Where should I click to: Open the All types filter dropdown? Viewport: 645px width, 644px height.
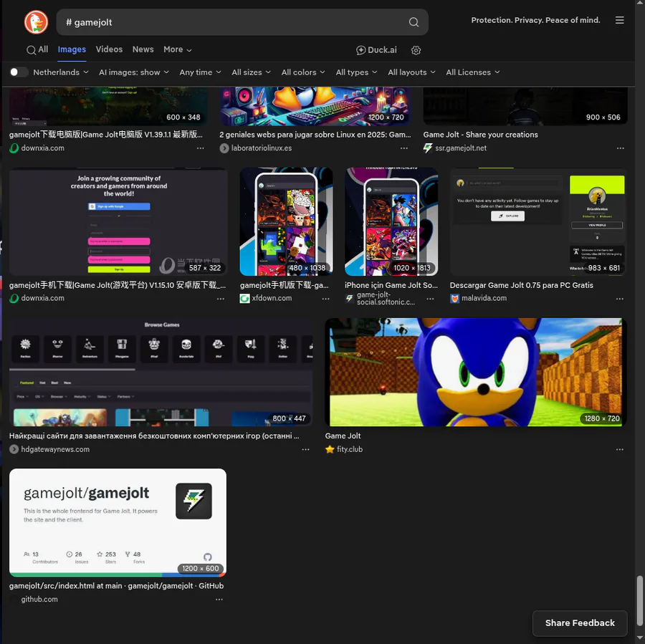tap(356, 72)
